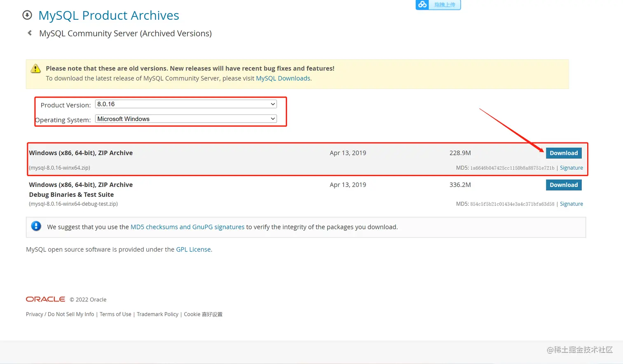Open the Privacy / Do Not Sell My Info link

[60, 314]
